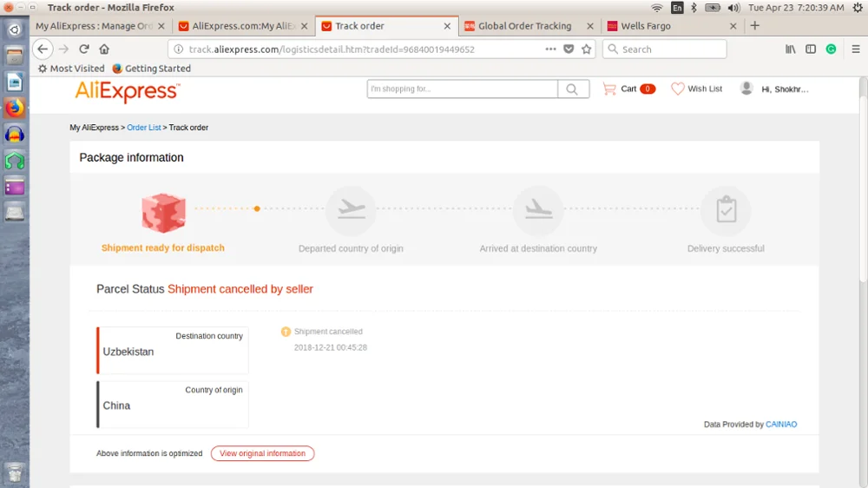Click the AliExpress logo

pyautogui.click(x=128, y=91)
